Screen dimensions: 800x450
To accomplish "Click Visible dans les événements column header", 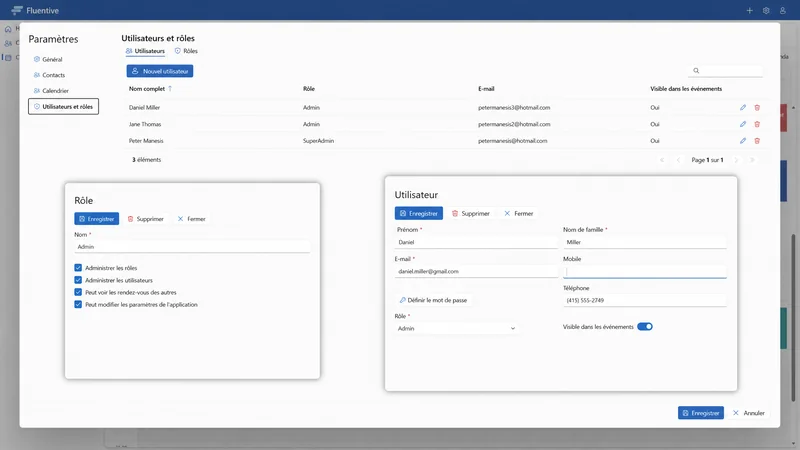I will coord(686,89).
